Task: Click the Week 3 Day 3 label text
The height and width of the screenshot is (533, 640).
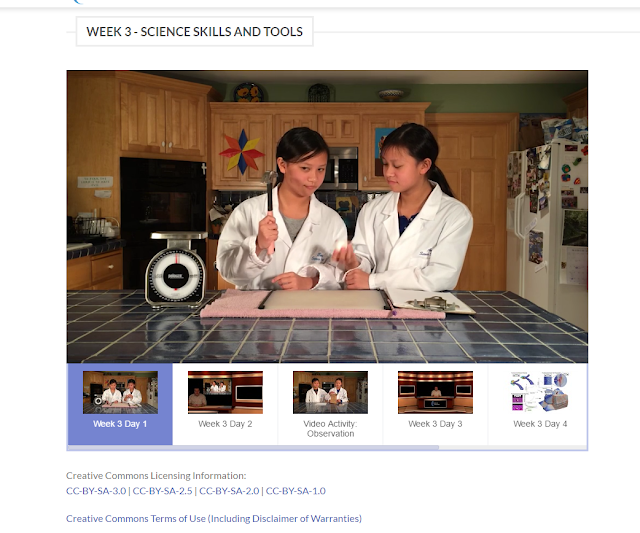Action: pyautogui.click(x=436, y=424)
